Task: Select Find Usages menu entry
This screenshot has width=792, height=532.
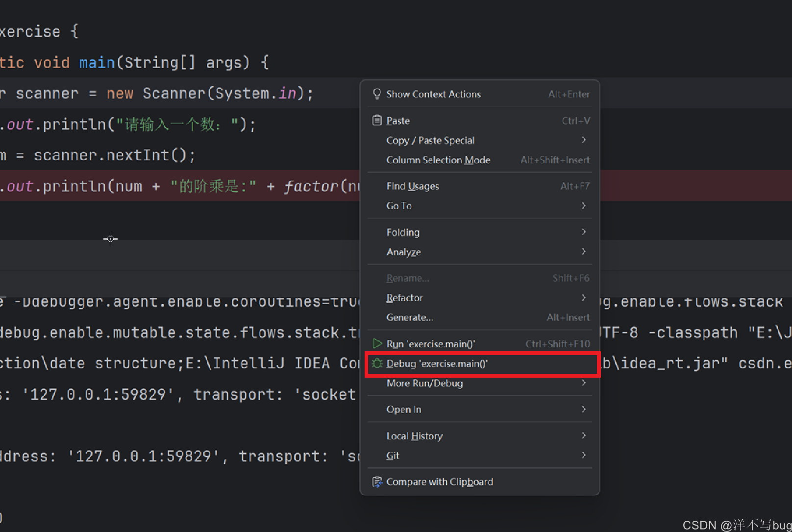Action: tap(480, 186)
